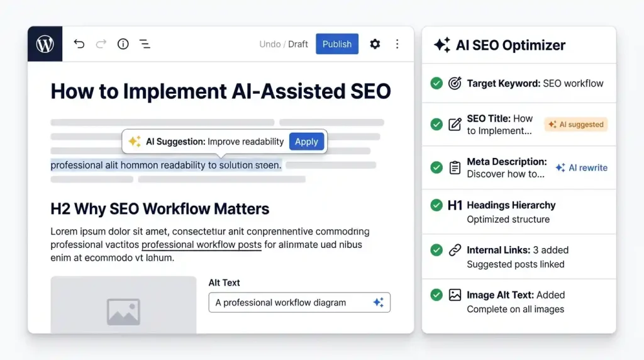Click the Undo text in toolbar
Screen dimensions: 644x360
pos(270,44)
